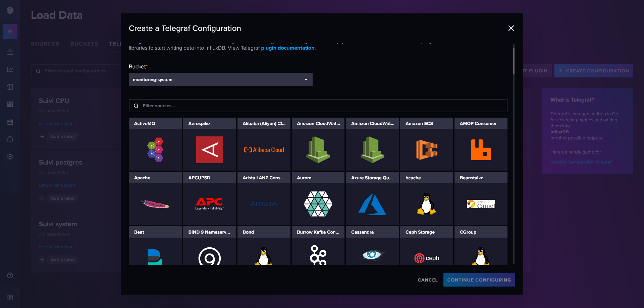Click the Filter sources search field
644x308 pixels.
[318, 106]
